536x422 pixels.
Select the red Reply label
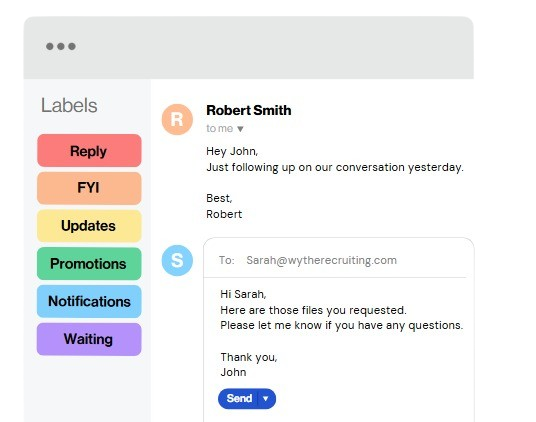pos(89,151)
